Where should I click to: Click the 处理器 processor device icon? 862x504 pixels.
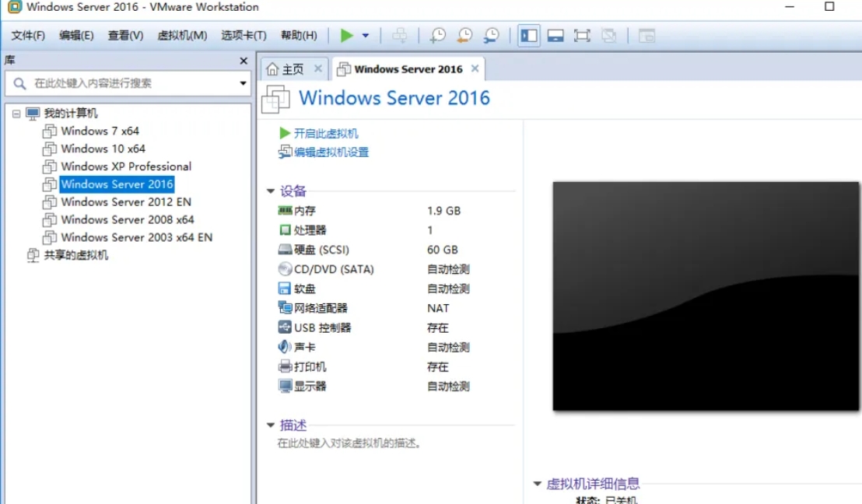click(x=285, y=229)
